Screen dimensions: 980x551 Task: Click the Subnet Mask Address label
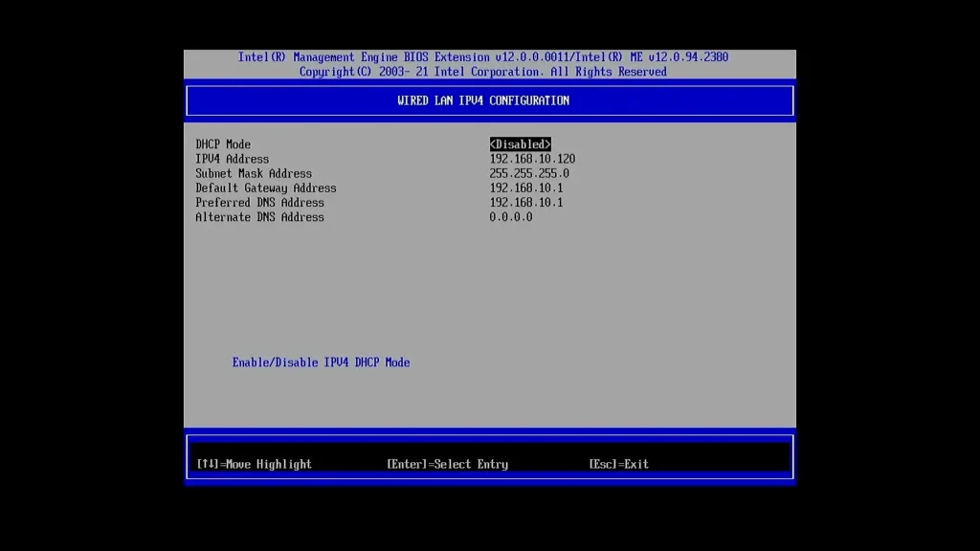click(254, 173)
